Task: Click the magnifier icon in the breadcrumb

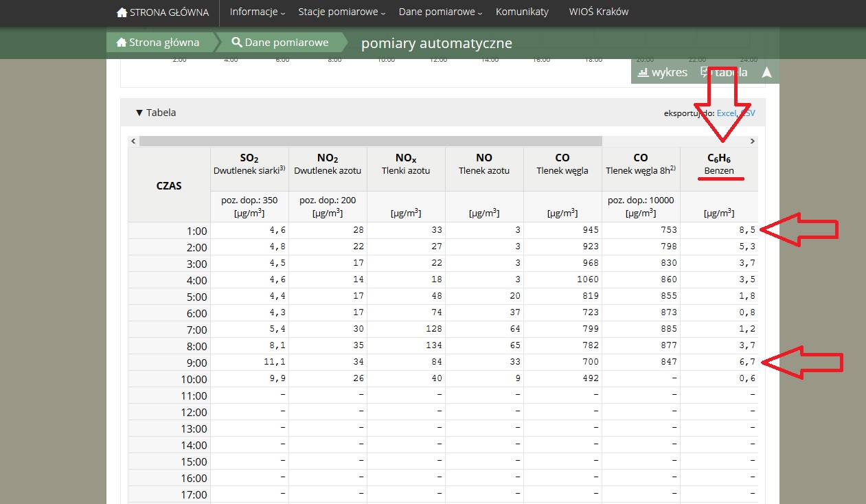Action: click(x=237, y=43)
